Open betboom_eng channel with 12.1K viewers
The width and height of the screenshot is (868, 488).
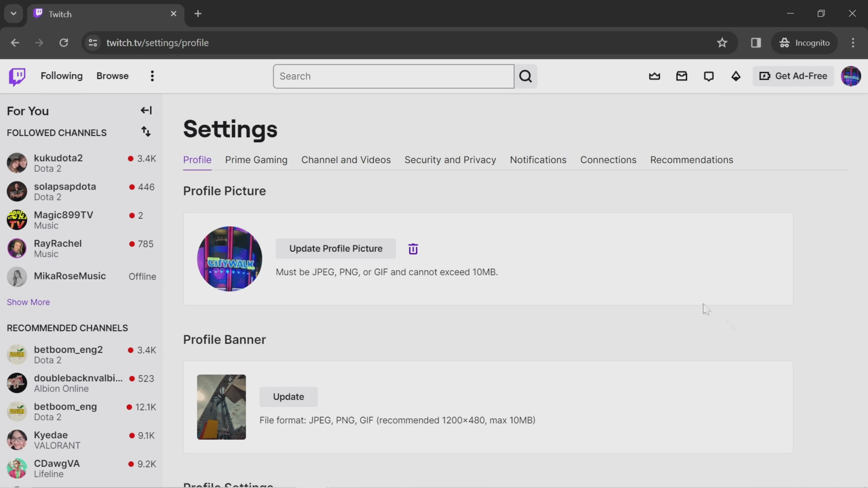coord(81,412)
